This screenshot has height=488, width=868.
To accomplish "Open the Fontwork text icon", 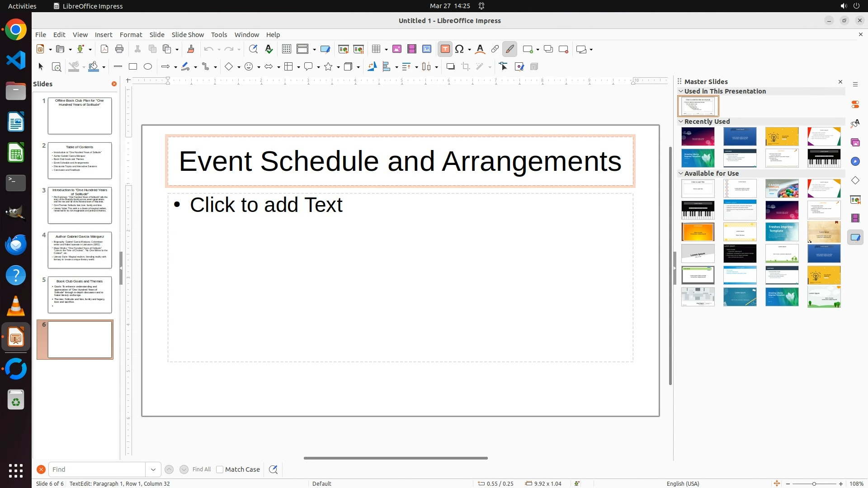I will (x=480, y=49).
